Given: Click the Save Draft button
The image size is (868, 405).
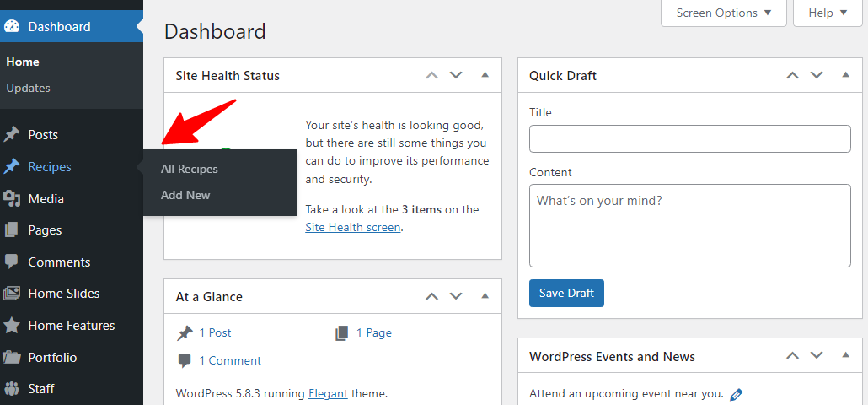Looking at the screenshot, I should pyautogui.click(x=566, y=293).
